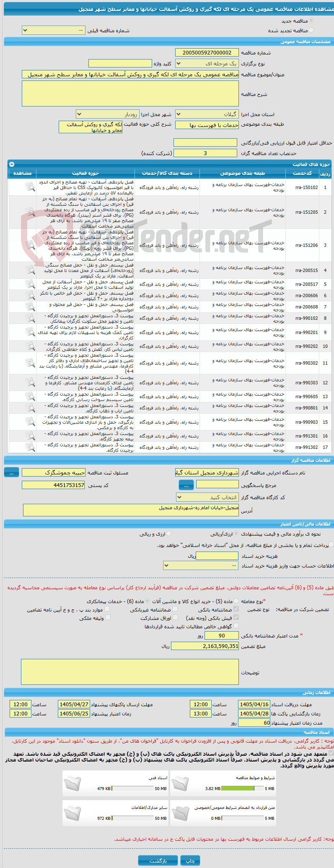The width and height of the screenshot is (334, 868).
Task: Choose ماده (5) transaction type radio
Action: pyautogui.click(x=236, y=601)
